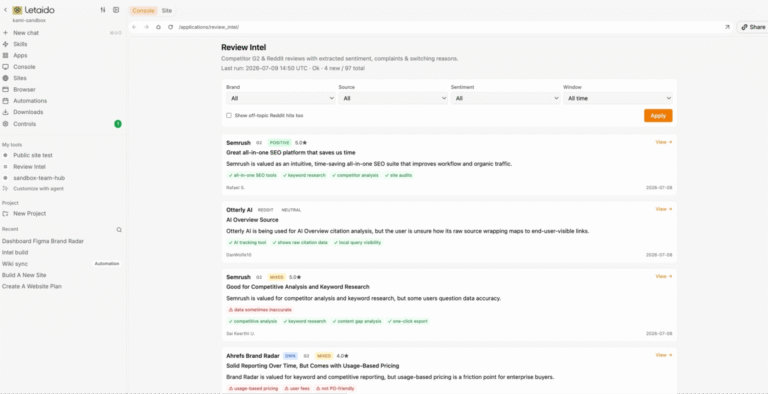Open View link on Otterly AI review

click(x=664, y=209)
